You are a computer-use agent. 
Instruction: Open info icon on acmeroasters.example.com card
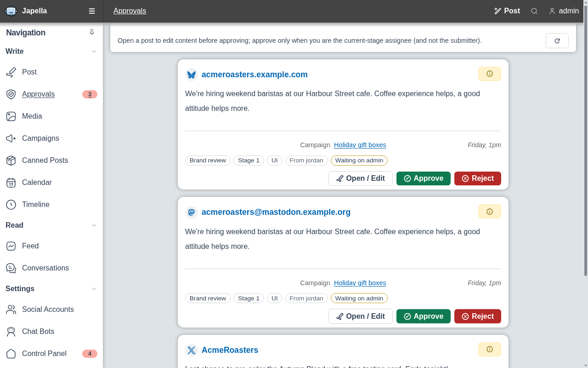click(490, 74)
